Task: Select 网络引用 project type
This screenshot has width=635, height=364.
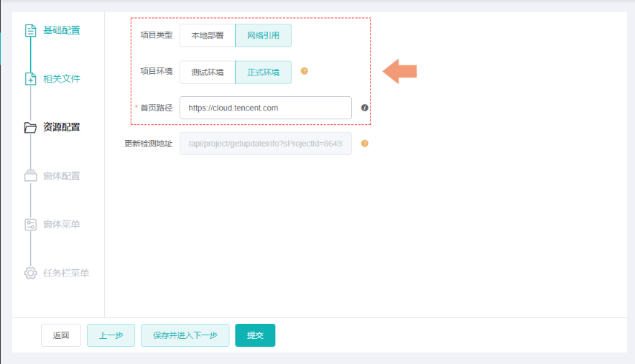Action: pyautogui.click(x=263, y=35)
